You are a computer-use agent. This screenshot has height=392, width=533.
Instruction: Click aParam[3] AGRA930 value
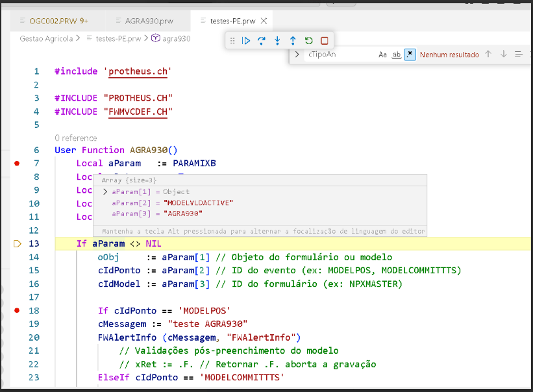pyautogui.click(x=183, y=214)
